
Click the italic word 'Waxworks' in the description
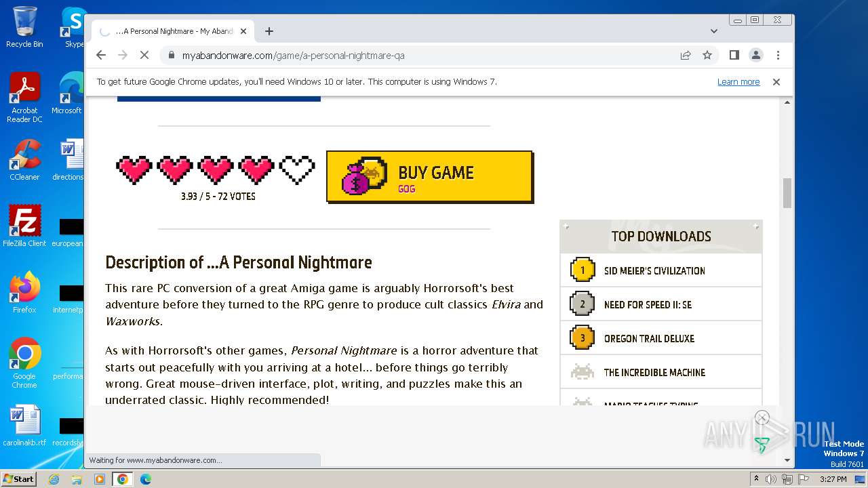pyautogui.click(x=133, y=321)
